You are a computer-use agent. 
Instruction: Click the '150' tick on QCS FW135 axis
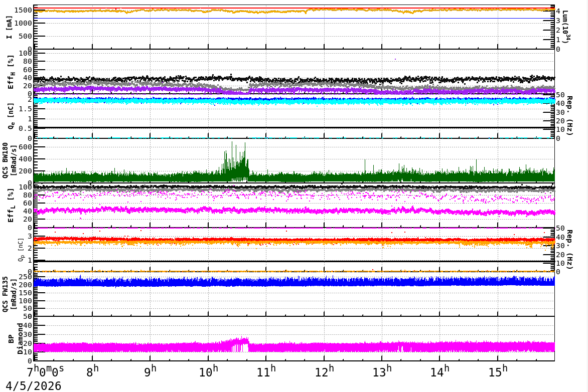click(x=26, y=293)
